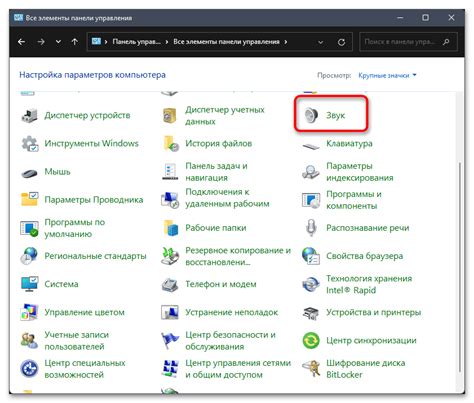474x403 pixels.
Task: Open Диспетчер учетных данных safe icon
Action: point(170,115)
